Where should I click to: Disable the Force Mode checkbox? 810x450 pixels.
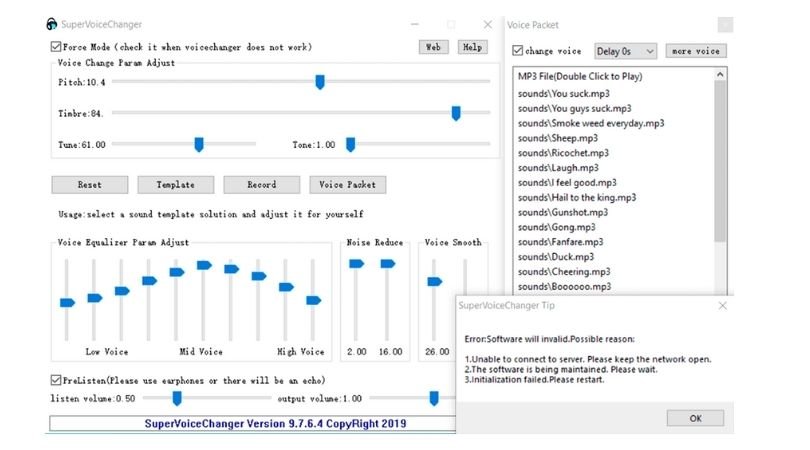pos(56,47)
